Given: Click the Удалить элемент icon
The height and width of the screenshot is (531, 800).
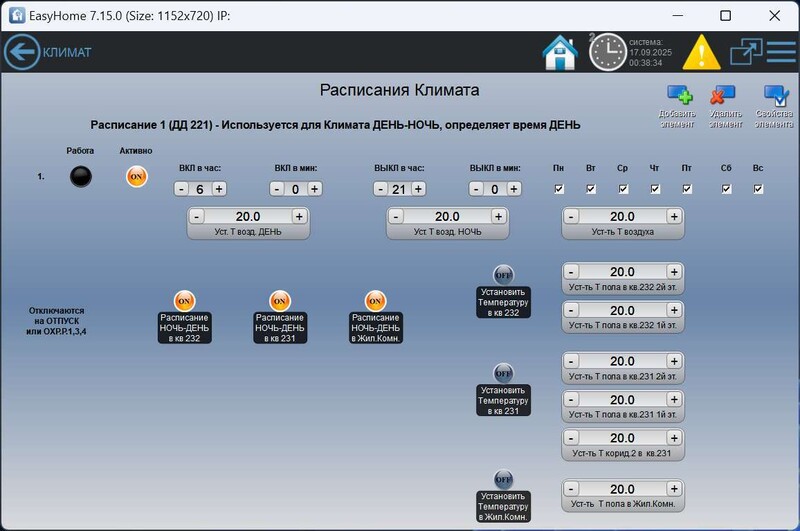Looking at the screenshot, I should (723, 97).
